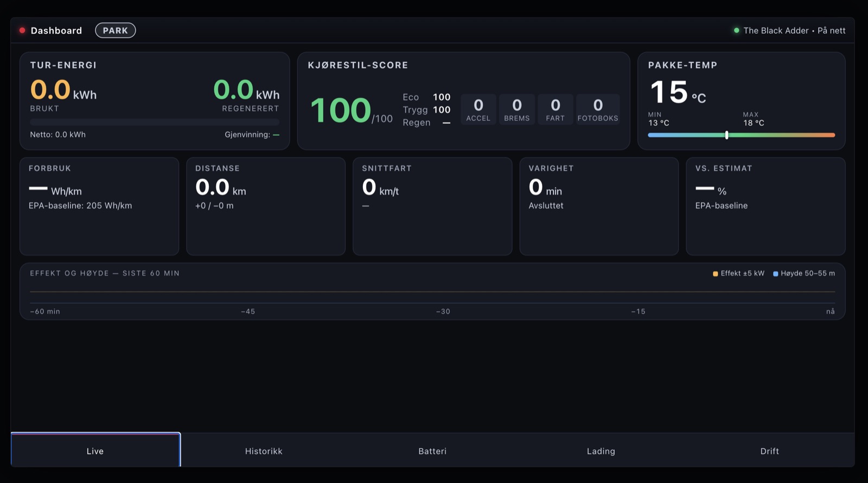Click the '−15' axis label
Viewport: 868px width, 483px height.
point(638,312)
